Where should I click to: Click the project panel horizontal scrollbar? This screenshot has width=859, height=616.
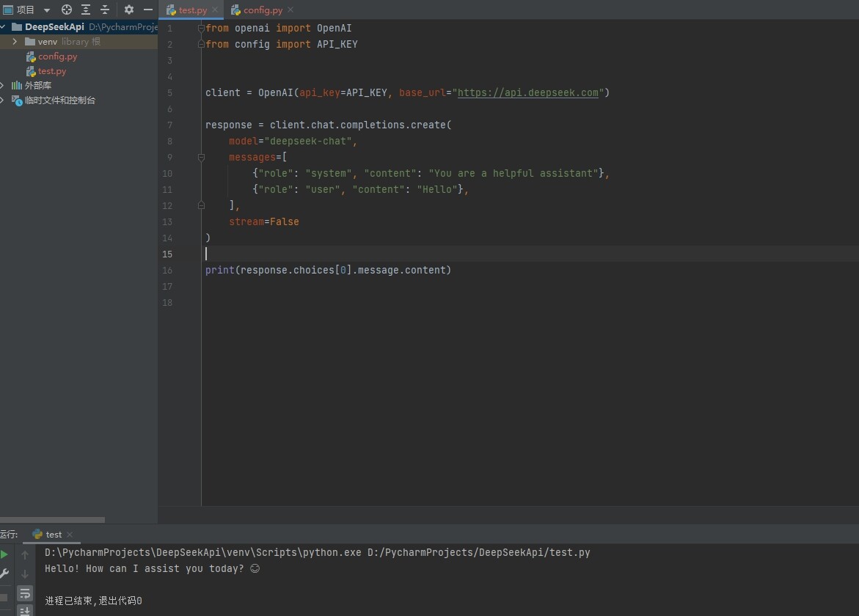pyautogui.click(x=52, y=520)
